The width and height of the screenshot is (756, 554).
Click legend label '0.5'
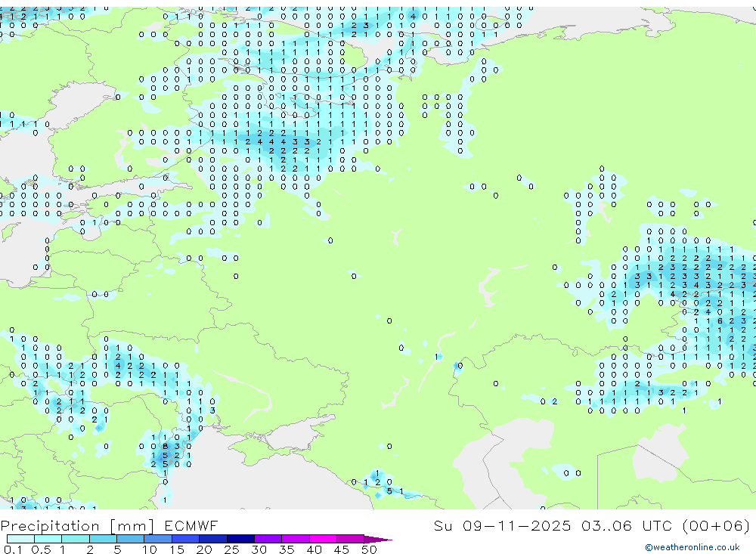(41, 549)
